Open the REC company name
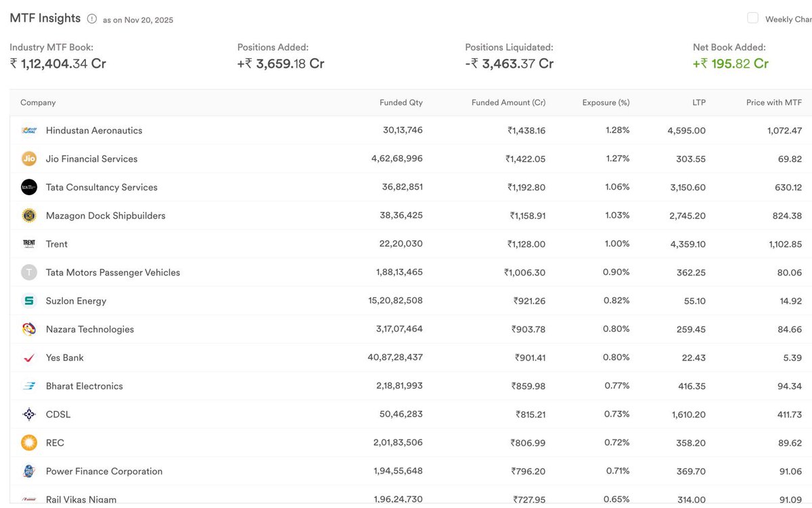Screen dimensions: 812x508 pyautogui.click(x=55, y=443)
